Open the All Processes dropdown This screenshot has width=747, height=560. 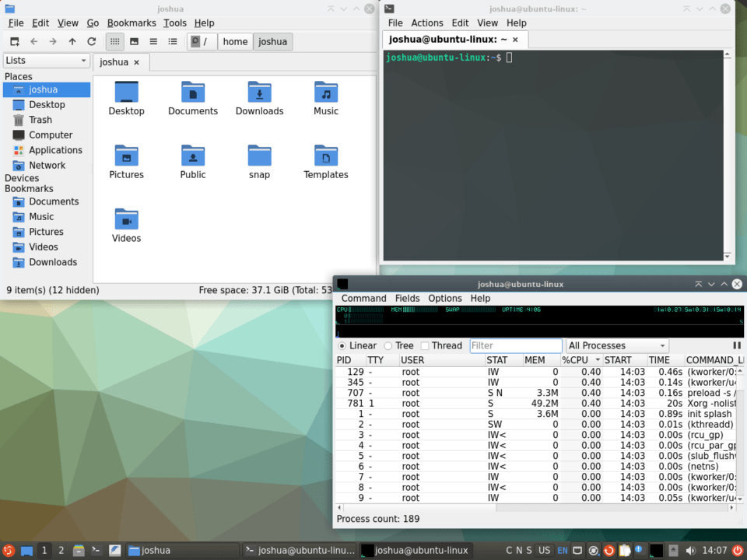[617, 345]
